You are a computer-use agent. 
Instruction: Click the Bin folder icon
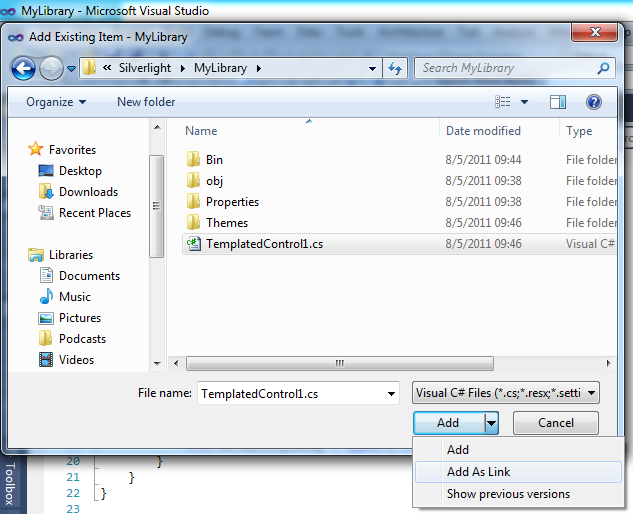click(193, 159)
